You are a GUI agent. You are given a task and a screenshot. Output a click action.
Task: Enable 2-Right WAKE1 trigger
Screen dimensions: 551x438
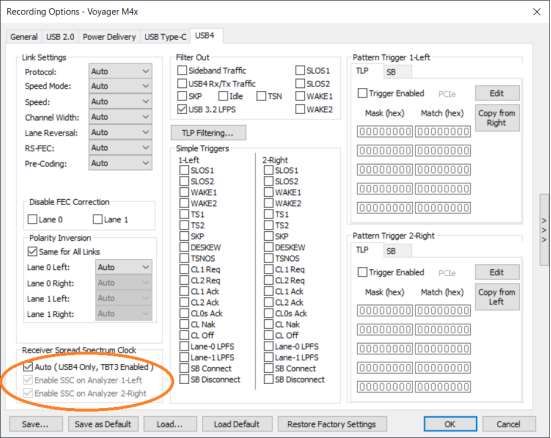pos(268,192)
